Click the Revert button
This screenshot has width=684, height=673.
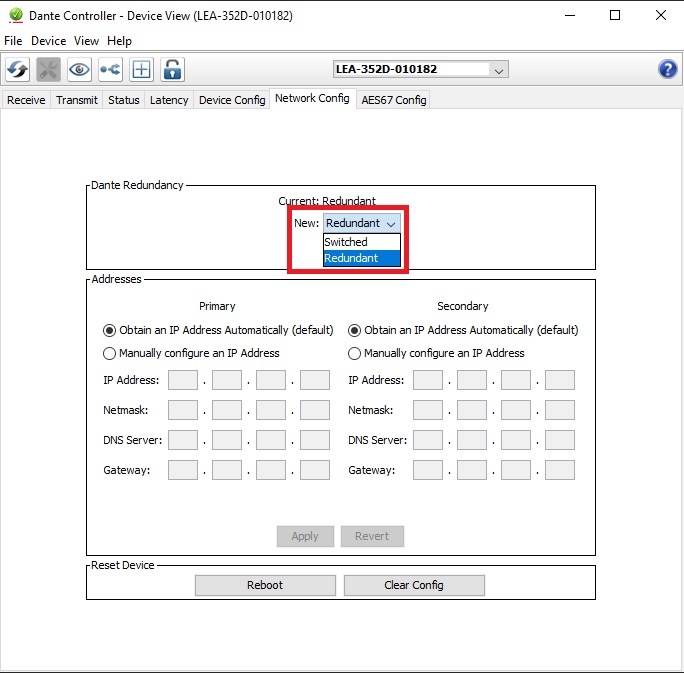[372, 536]
